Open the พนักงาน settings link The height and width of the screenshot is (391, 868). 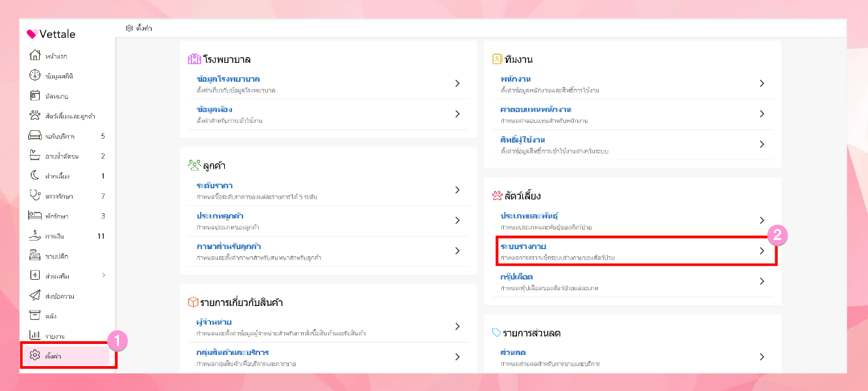tap(514, 79)
